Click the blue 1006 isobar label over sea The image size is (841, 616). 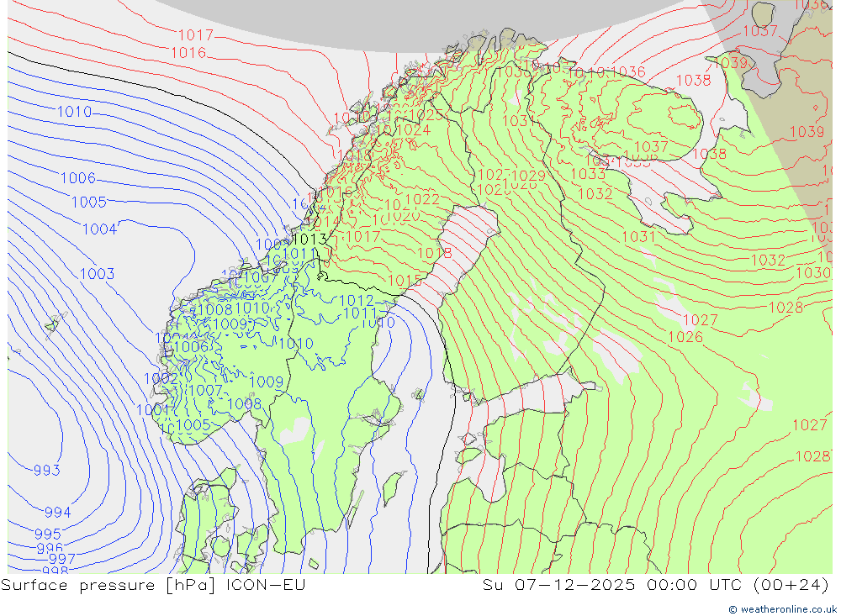(78, 178)
